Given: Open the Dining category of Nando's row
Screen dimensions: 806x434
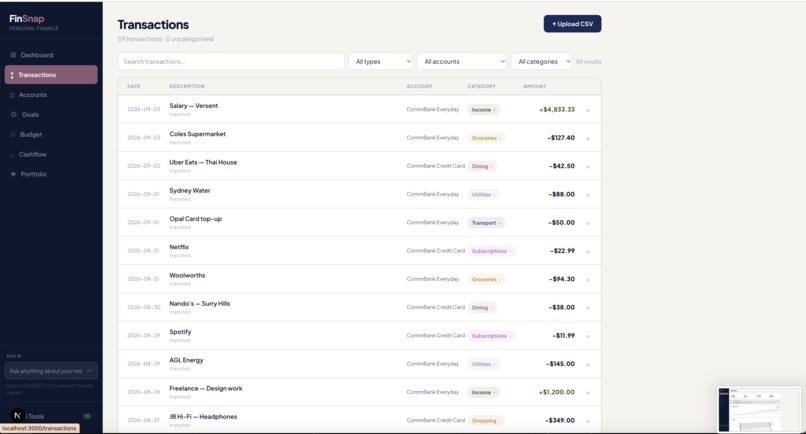Looking at the screenshot, I should coord(482,308).
